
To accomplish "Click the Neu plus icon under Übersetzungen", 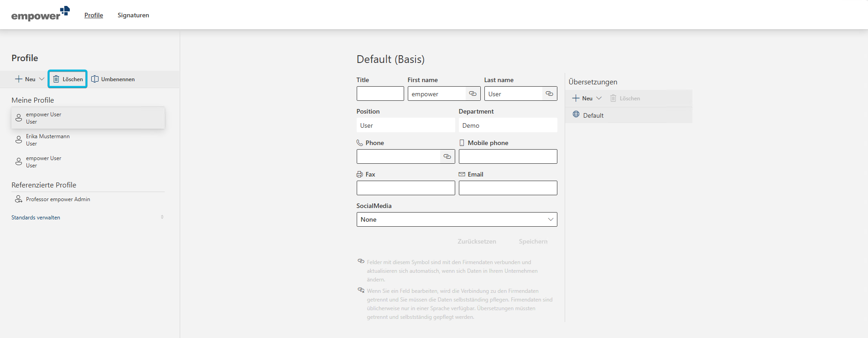I will [576, 98].
